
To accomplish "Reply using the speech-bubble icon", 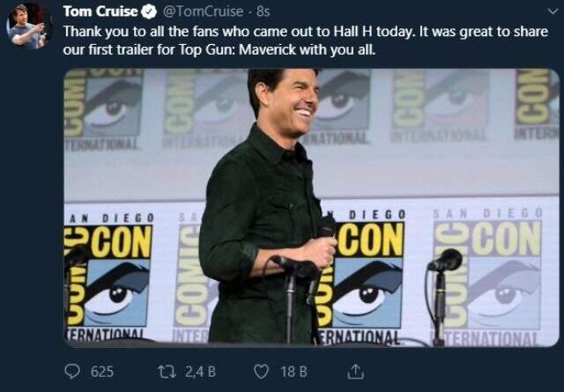I will (x=72, y=372).
